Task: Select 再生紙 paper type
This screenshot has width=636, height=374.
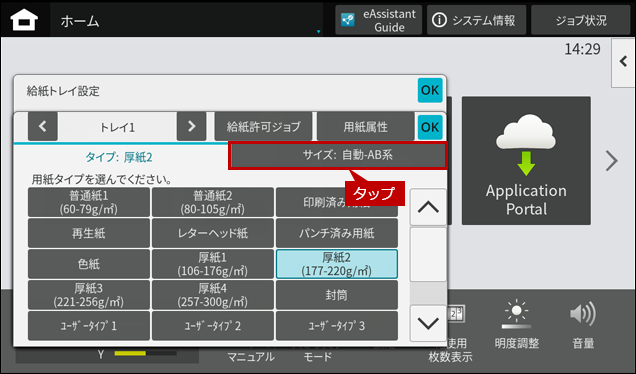Action: pos(89,233)
